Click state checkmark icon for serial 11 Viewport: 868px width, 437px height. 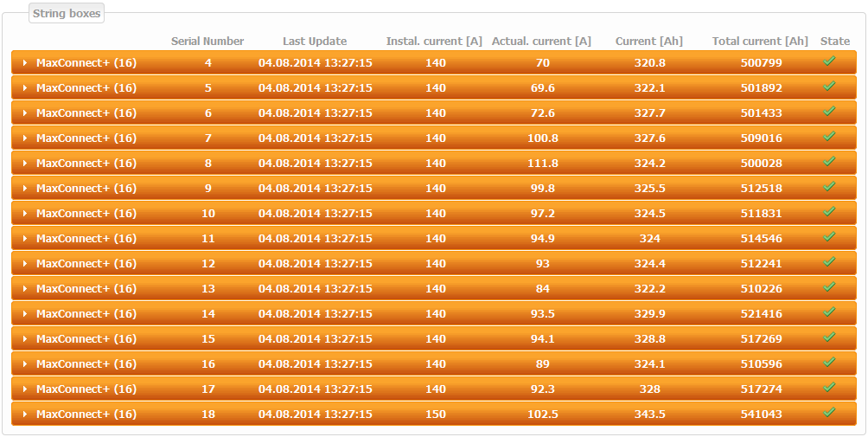[829, 237]
